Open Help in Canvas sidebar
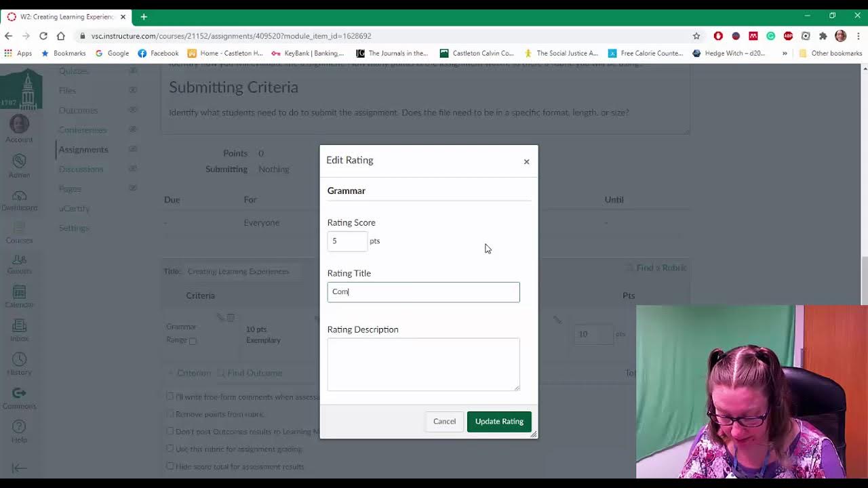Image resolution: width=868 pixels, height=488 pixels. point(19,432)
